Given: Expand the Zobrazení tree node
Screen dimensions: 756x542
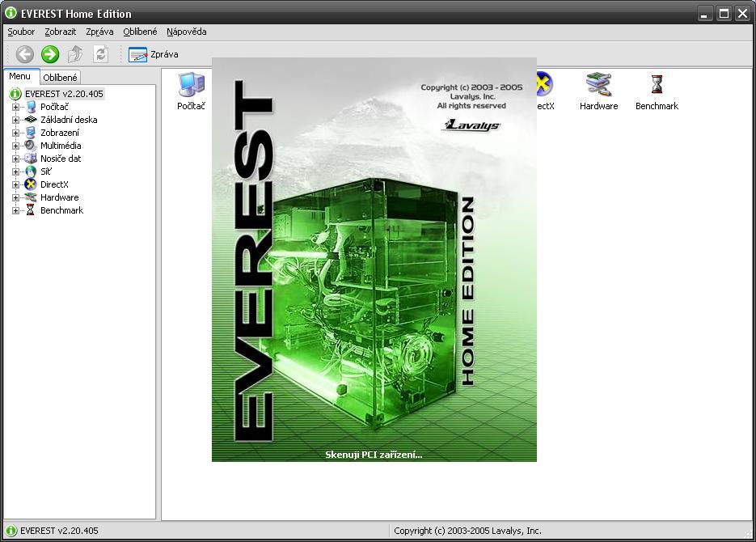Looking at the screenshot, I should (x=15, y=133).
